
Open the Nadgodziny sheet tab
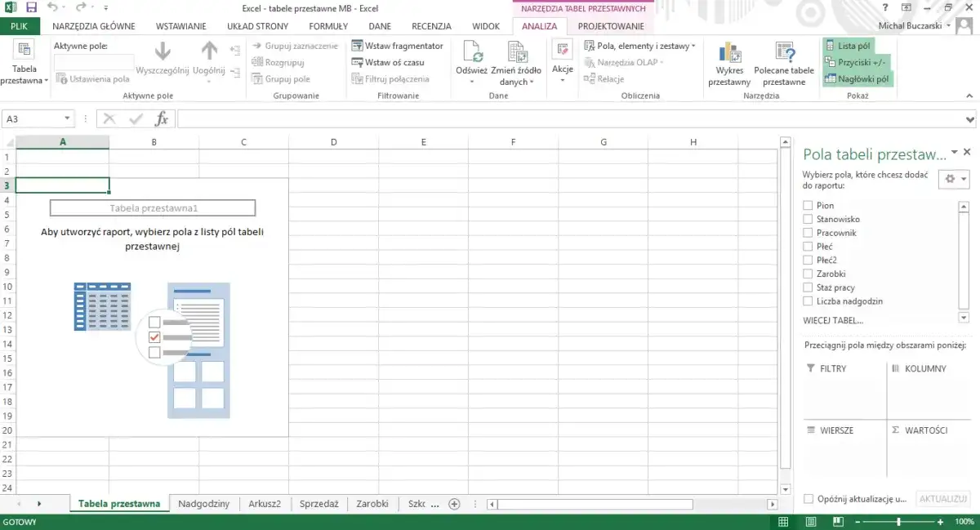point(203,504)
